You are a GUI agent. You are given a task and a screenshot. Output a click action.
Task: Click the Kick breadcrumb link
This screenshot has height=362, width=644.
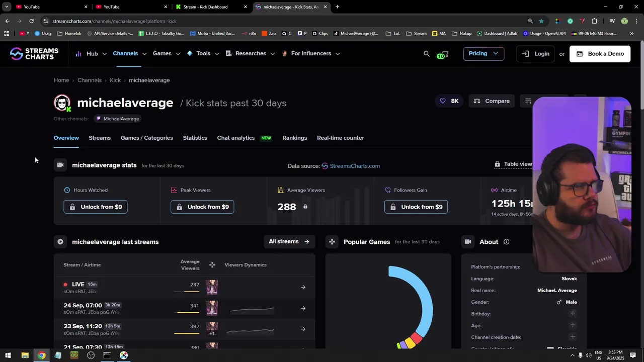pos(115,80)
